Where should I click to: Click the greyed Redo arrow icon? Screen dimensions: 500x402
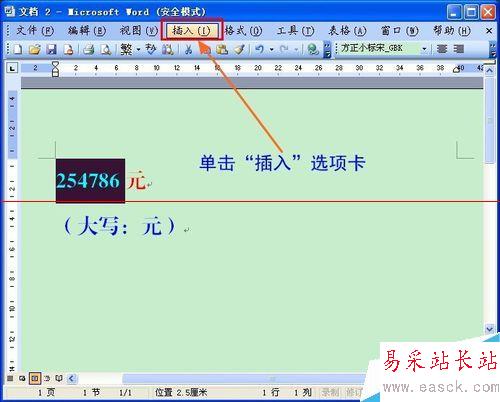284,49
